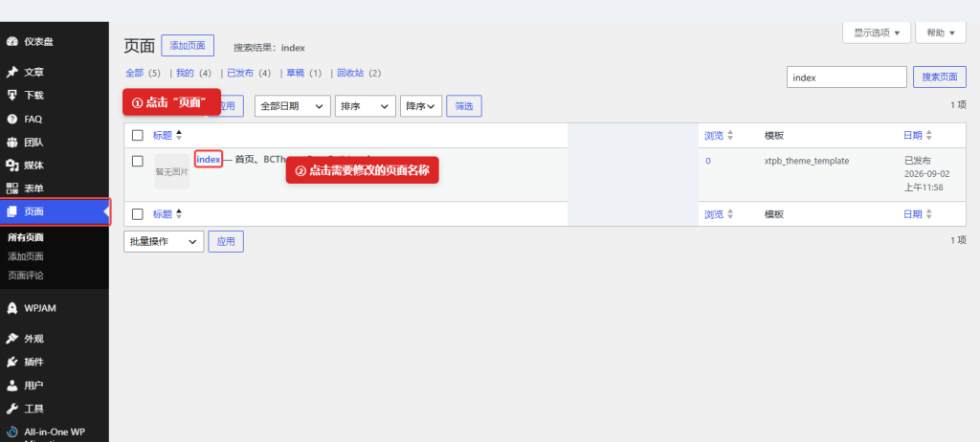Click the question mark FAQ icon
The width and height of the screenshot is (980, 442).
click(x=11, y=119)
